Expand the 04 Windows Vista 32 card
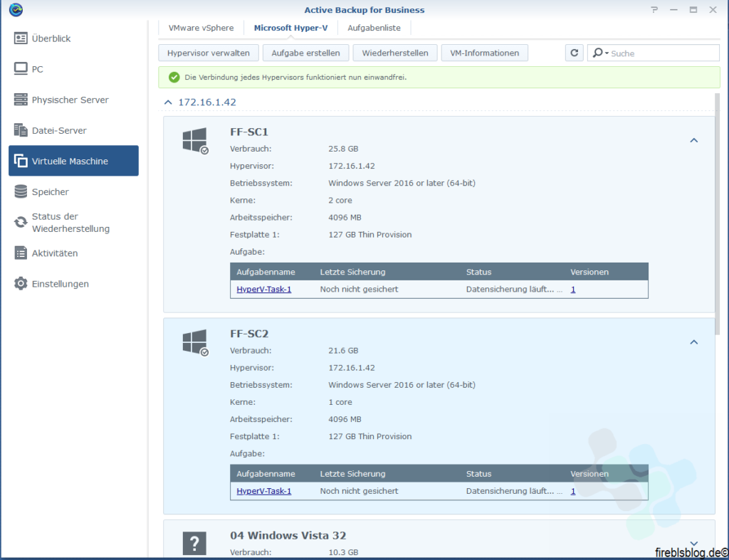 pyautogui.click(x=693, y=543)
